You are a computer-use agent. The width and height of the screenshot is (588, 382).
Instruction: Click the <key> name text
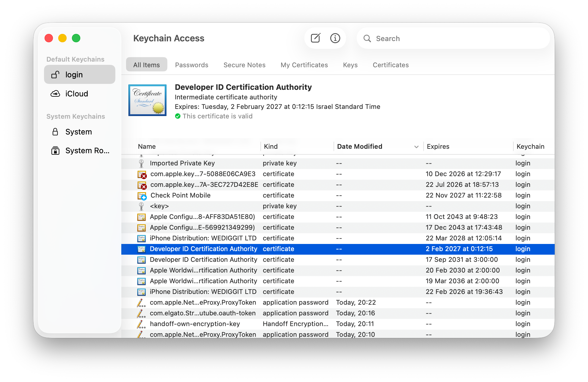coord(159,206)
